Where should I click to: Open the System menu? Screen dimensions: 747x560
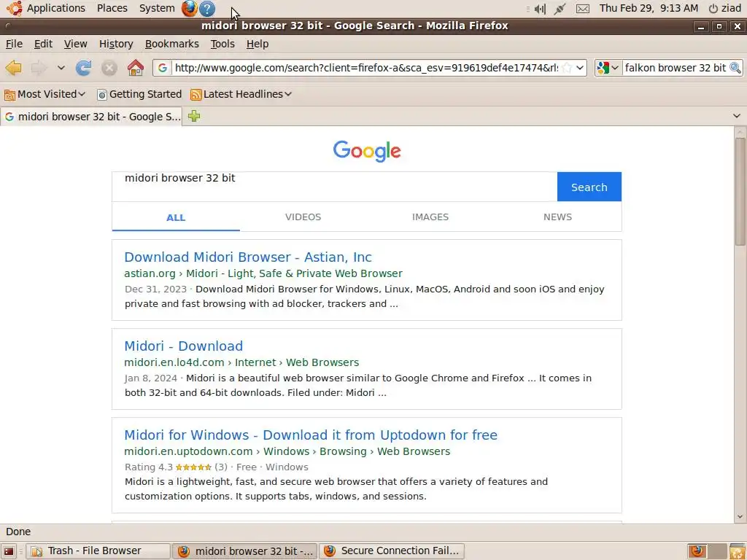pyautogui.click(x=157, y=8)
